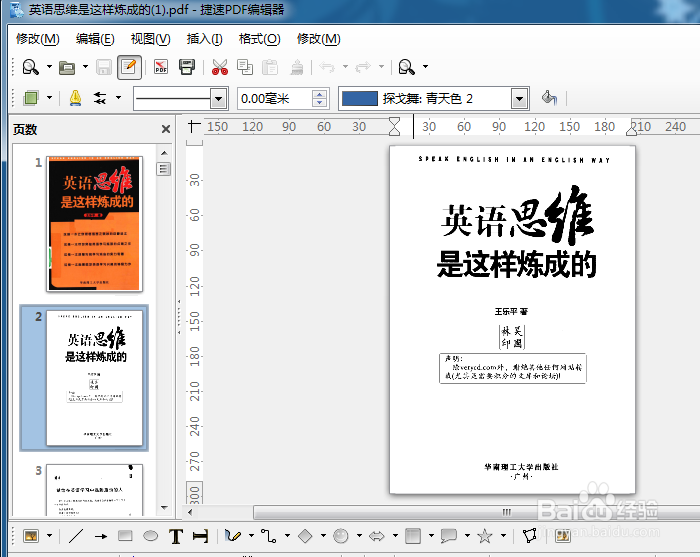Select the freeform curve tool
This screenshot has height=557, width=700.
point(233,536)
